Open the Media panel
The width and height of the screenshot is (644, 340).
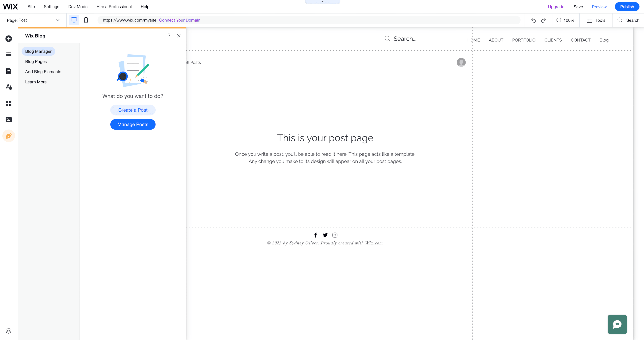click(9, 120)
